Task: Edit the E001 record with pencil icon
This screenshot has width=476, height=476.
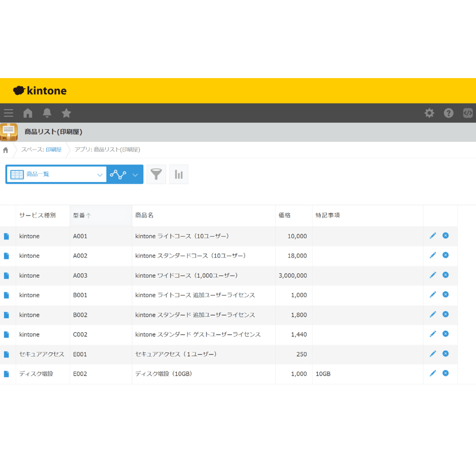Action: [433, 354]
